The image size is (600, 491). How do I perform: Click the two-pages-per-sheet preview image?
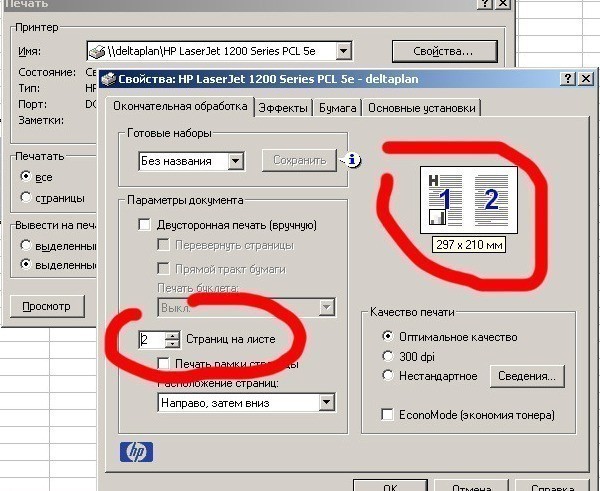[469, 200]
